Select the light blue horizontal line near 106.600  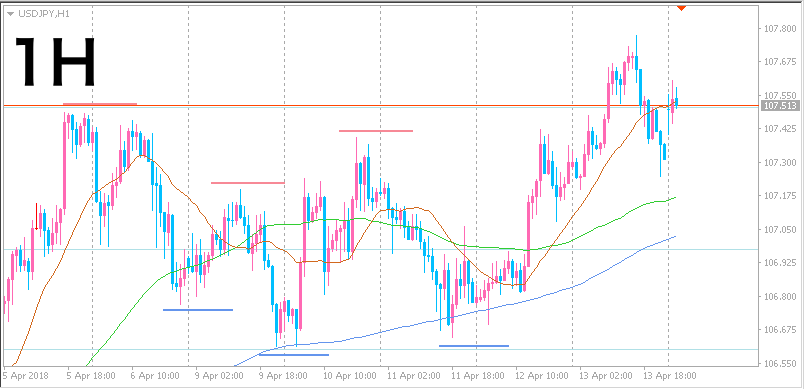click(x=379, y=350)
